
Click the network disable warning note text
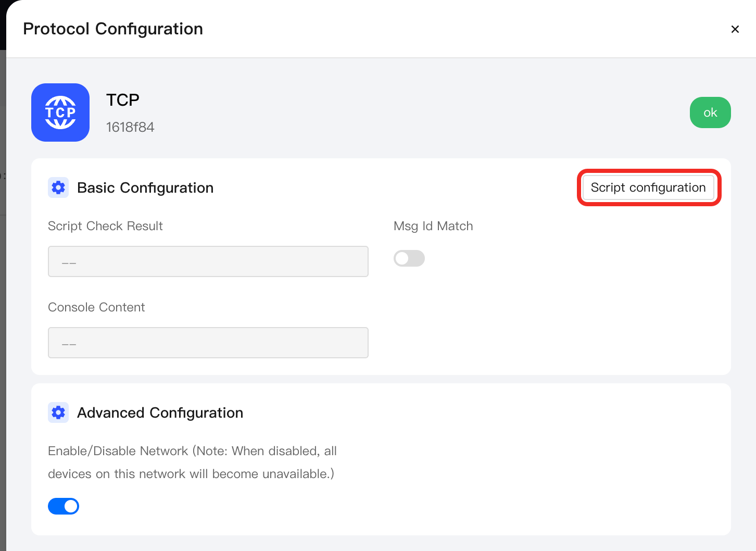(x=193, y=462)
